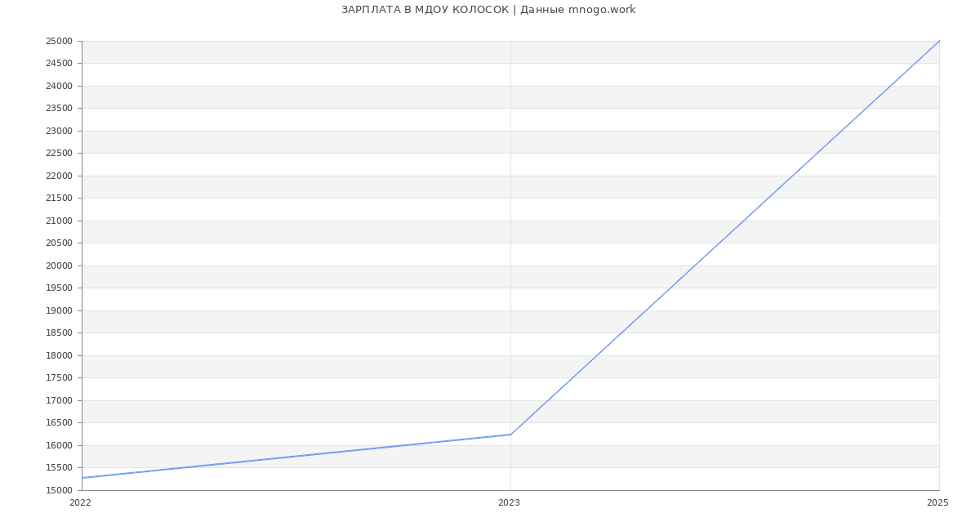Click the 18000 y-axis label
The height and width of the screenshot is (531, 980).
point(60,355)
